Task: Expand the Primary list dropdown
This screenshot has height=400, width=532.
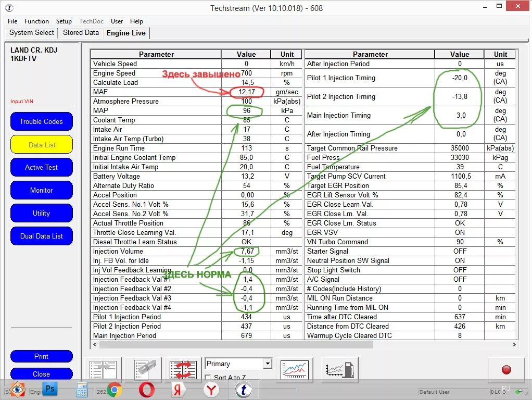Action: [x=268, y=364]
